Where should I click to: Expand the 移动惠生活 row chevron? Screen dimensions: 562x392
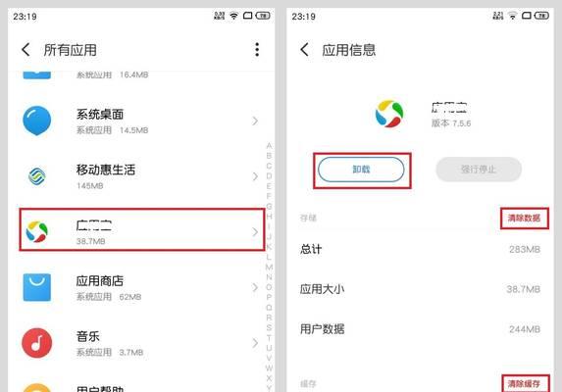pos(255,176)
